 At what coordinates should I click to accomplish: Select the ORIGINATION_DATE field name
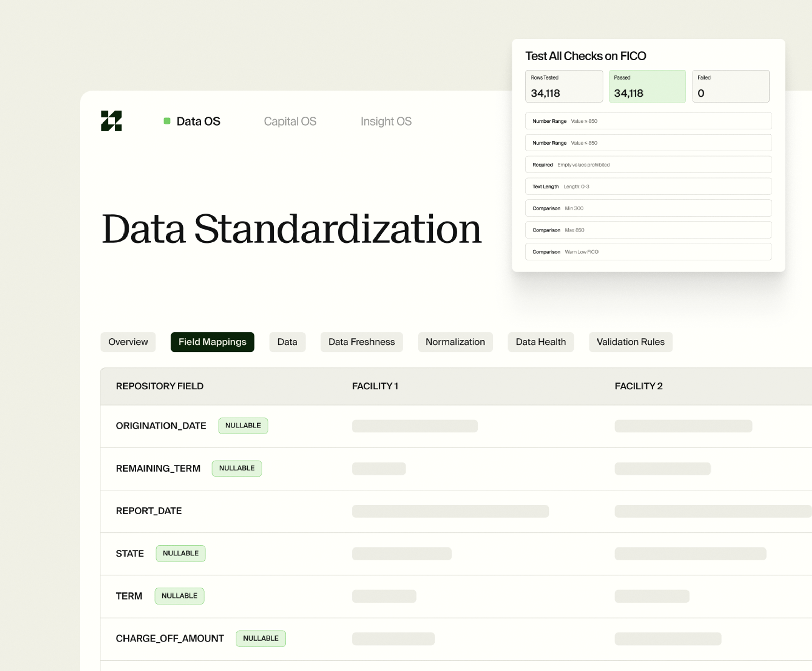[x=161, y=426]
